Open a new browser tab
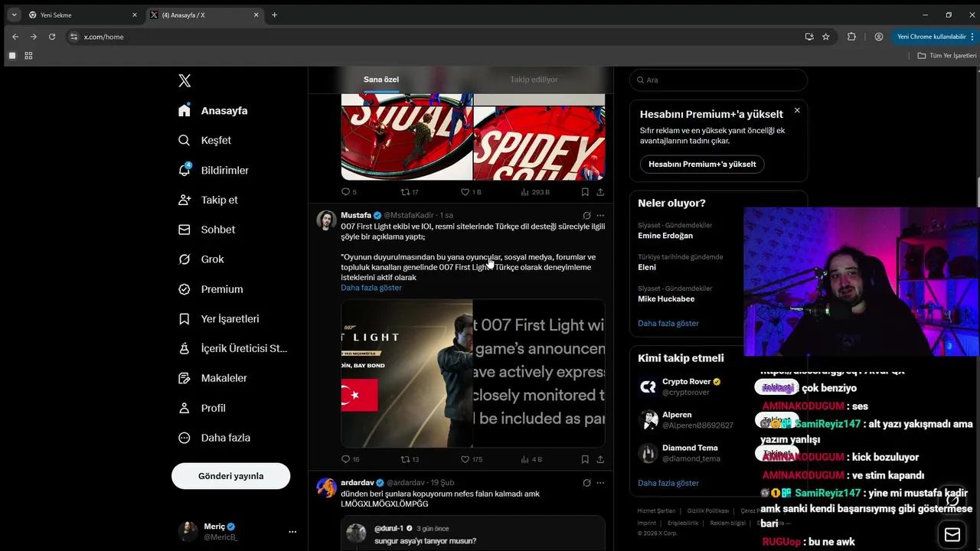This screenshot has height=551, width=980. coord(274,15)
